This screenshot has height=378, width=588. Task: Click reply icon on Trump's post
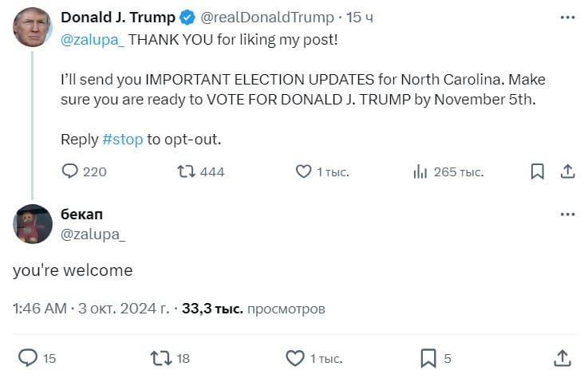coord(69,171)
